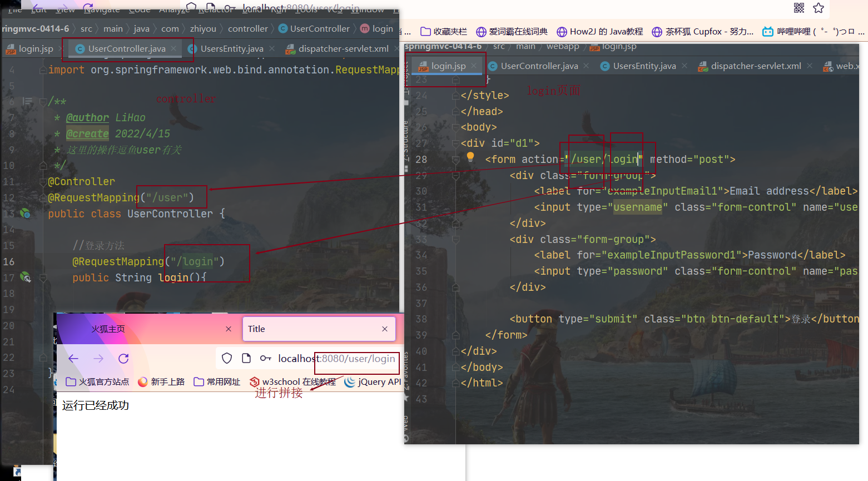The image size is (868, 481).
Task: Open dispatcher-servlet.xml tab in the Java-code IDE window
Action: point(338,49)
